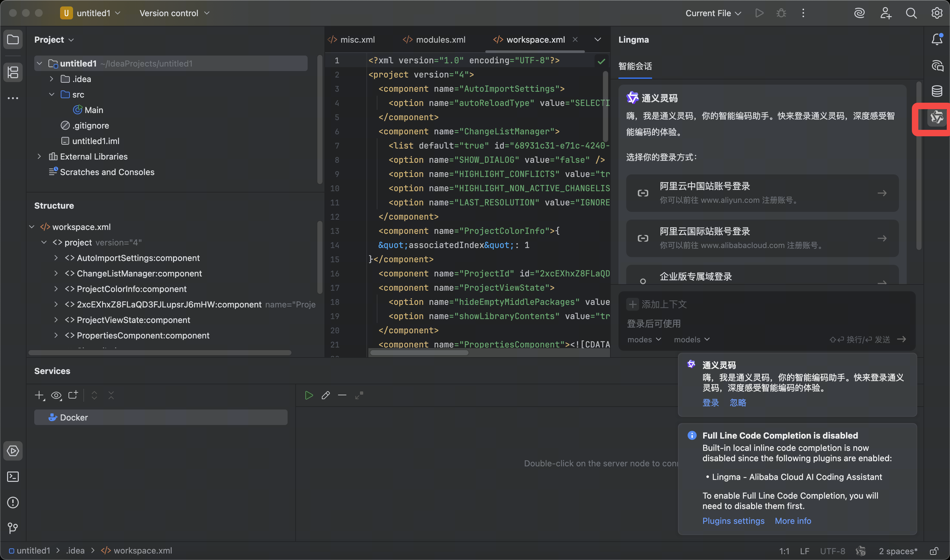Toggle the Project folder tool button
The width and height of the screenshot is (950, 560).
(x=13, y=39)
